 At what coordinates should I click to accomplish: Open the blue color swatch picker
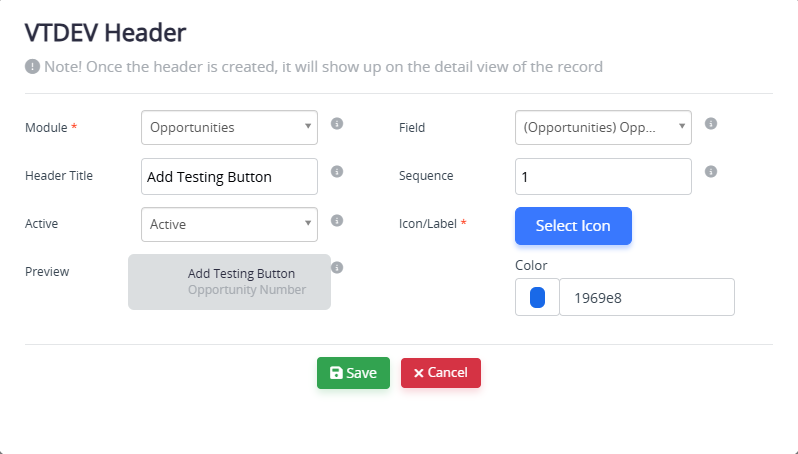click(537, 297)
